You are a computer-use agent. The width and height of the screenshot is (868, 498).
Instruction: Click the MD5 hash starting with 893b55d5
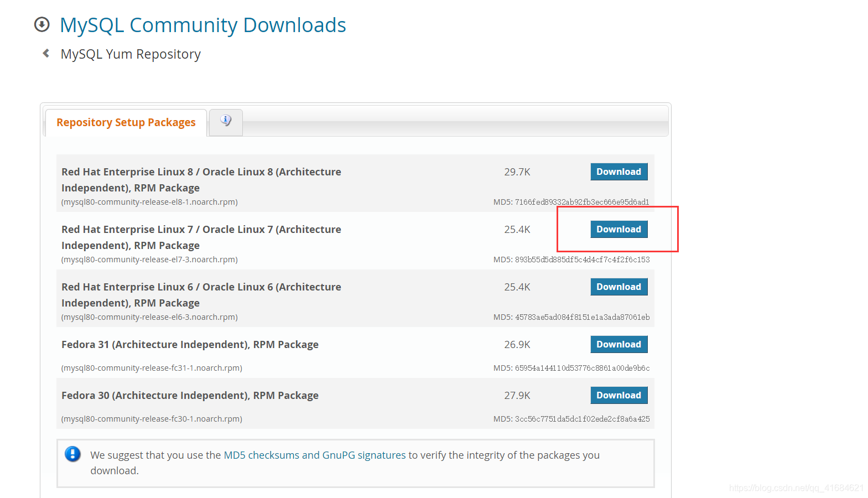582,260
